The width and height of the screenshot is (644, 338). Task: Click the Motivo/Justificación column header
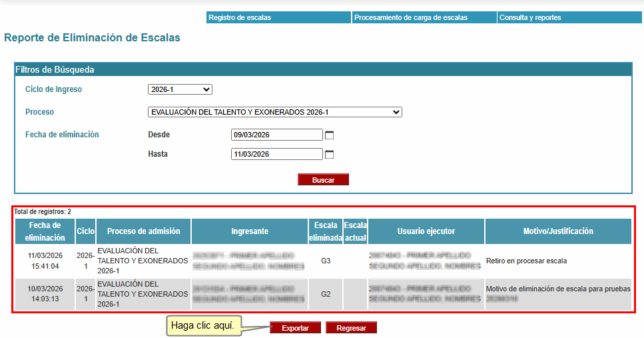(558, 231)
